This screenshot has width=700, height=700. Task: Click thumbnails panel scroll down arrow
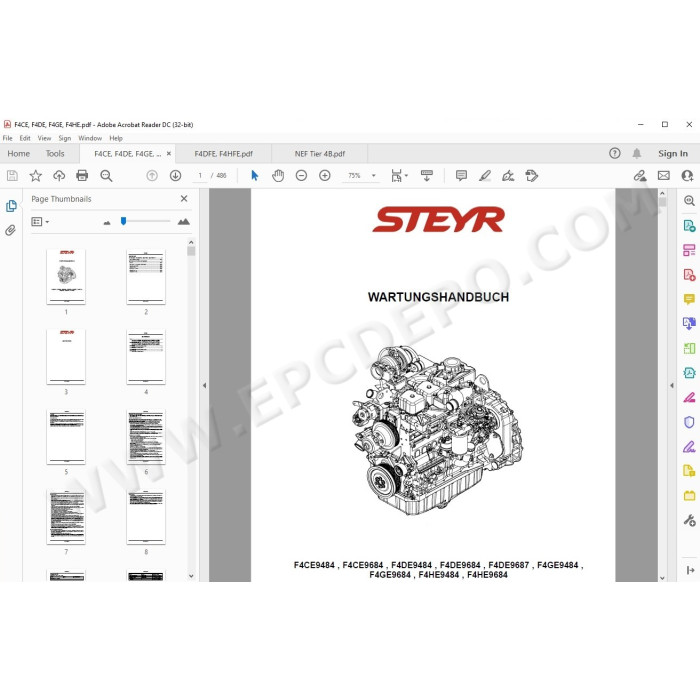(191, 576)
